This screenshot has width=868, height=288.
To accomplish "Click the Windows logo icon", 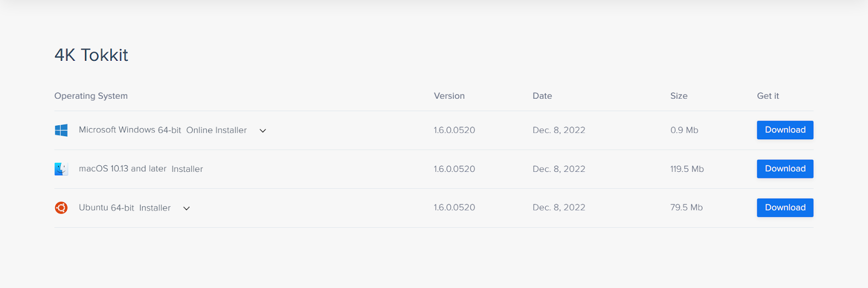I will pos(61,130).
